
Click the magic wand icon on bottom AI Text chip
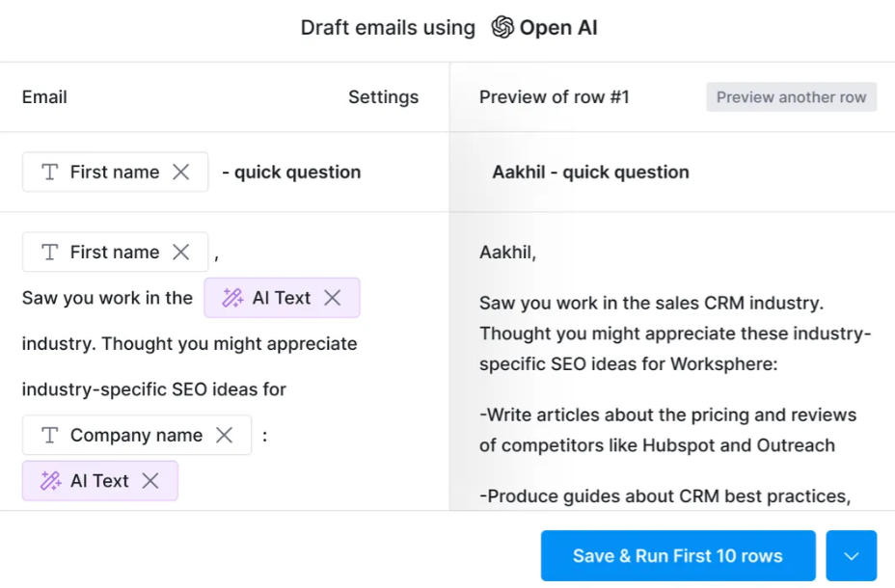tap(50, 481)
